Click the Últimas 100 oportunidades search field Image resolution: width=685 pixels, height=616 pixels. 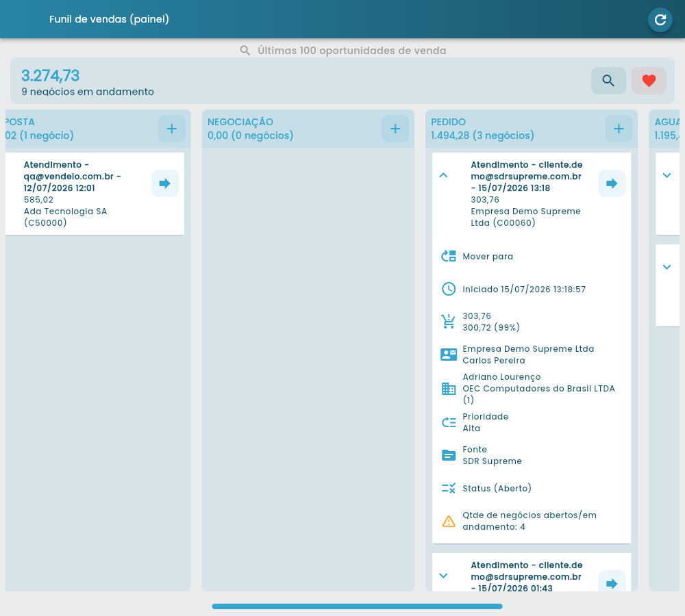tap(343, 51)
